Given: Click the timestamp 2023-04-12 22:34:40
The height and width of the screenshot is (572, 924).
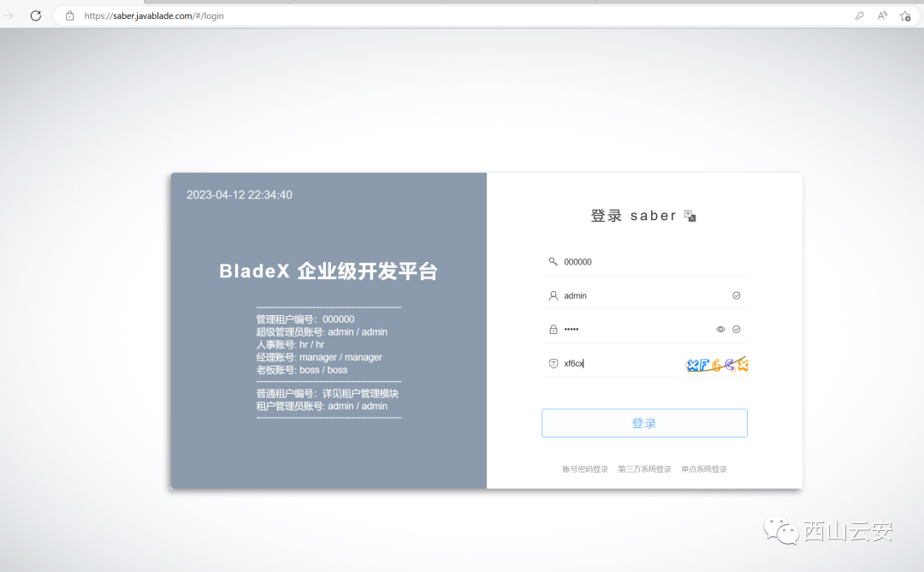Looking at the screenshot, I should coord(240,194).
